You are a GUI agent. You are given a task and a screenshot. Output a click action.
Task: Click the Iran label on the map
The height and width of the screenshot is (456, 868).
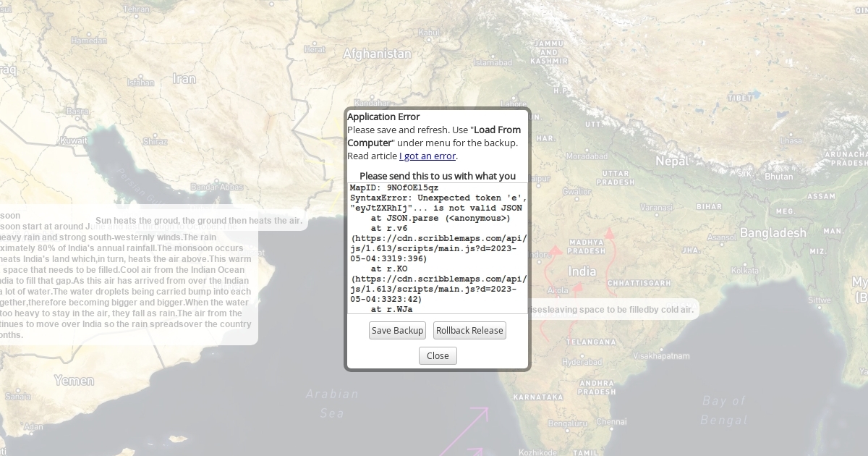pyautogui.click(x=184, y=79)
